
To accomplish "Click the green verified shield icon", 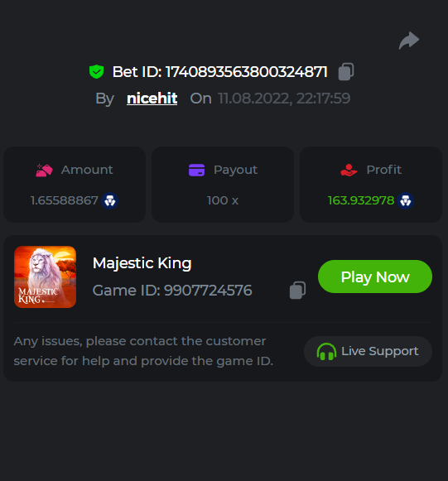I will 96,72.
